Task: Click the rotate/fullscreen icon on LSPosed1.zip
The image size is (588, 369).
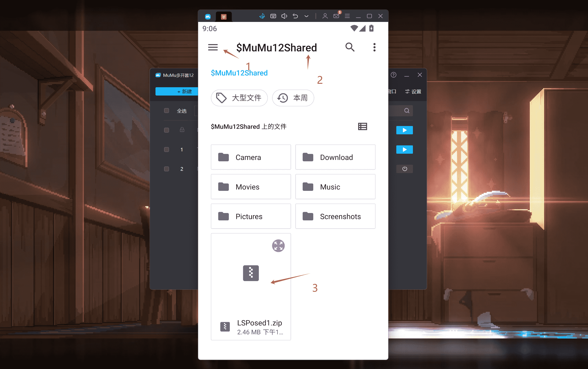Action: pos(278,245)
